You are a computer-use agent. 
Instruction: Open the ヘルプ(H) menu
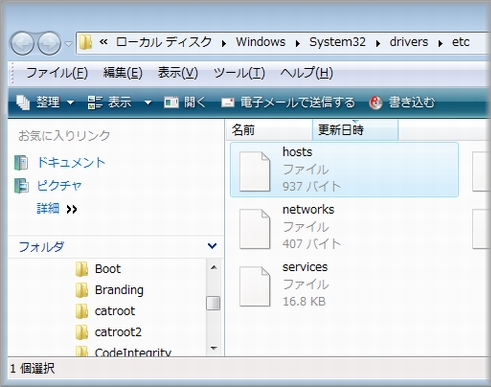tap(306, 73)
